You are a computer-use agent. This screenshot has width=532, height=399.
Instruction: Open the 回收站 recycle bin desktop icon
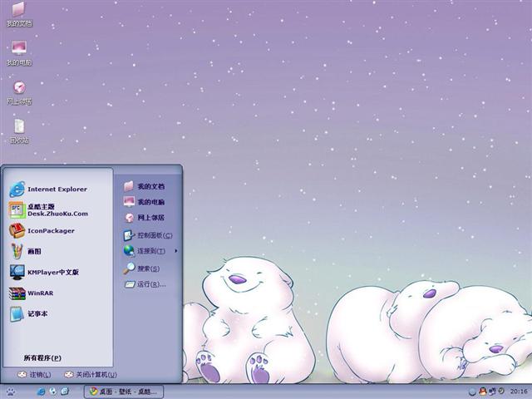pos(19,131)
